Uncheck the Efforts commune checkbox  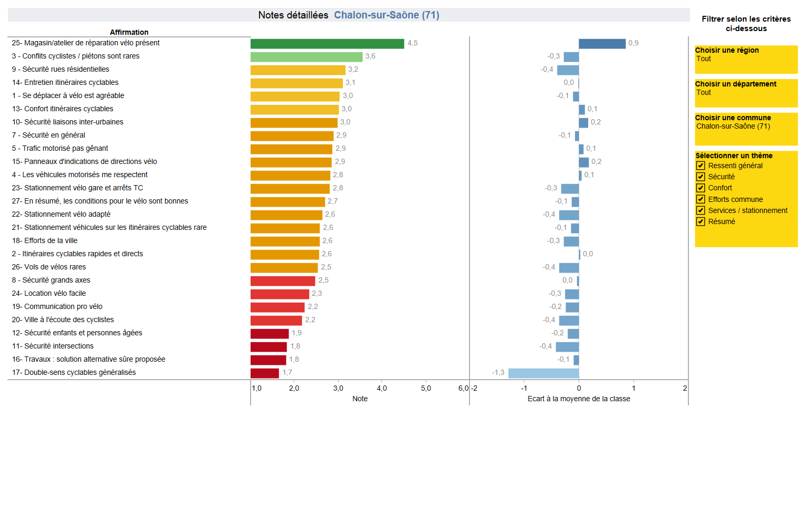point(701,199)
